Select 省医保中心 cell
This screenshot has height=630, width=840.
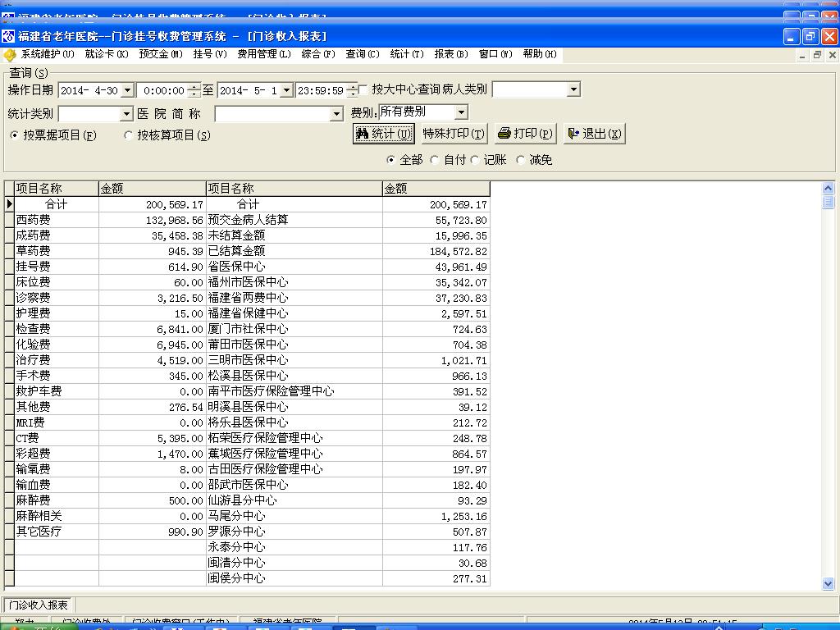click(294, 267)
